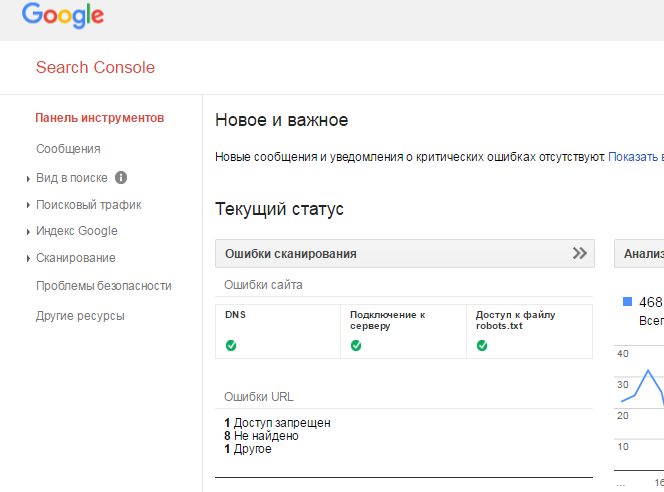
Task: Click the chart axis value 10
Action: [623, 446]
